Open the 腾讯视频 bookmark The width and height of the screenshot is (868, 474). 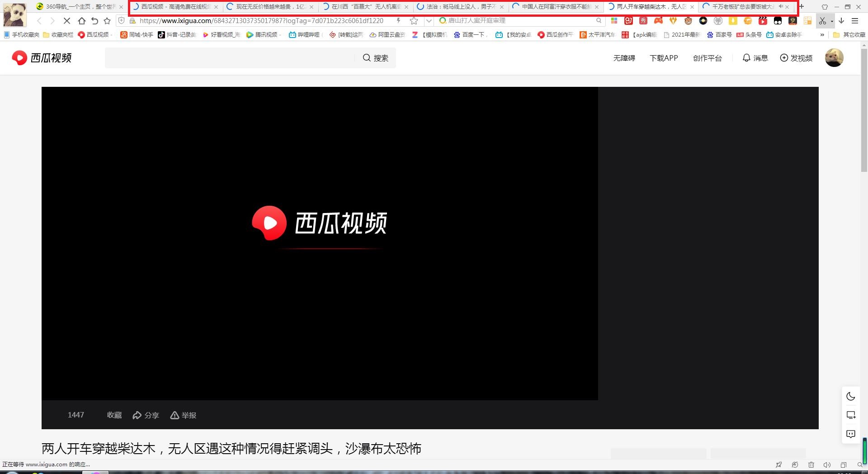[x=264, y=35]
